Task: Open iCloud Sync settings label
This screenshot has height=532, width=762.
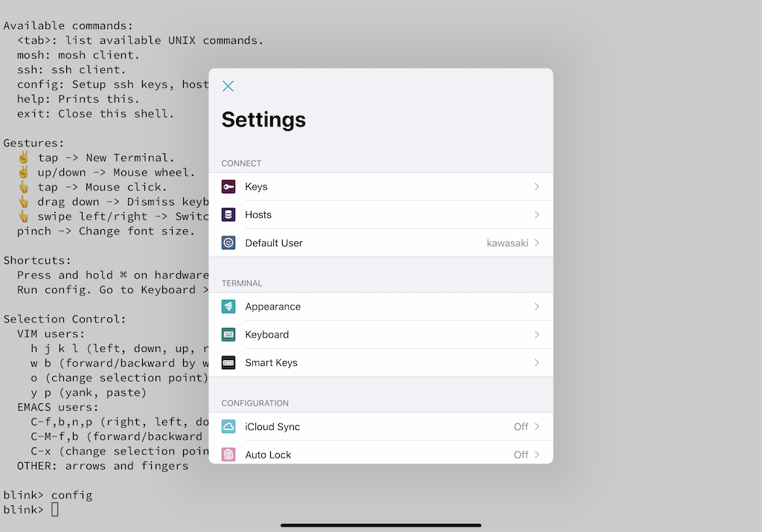Action: click(x=272, y=426)
